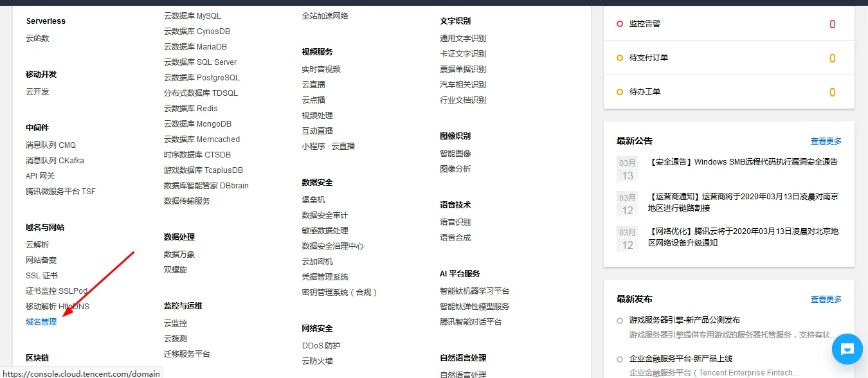Open 消息队列 CKafka
The height and width of the screenshot is (378, 868).
point(55,161)
